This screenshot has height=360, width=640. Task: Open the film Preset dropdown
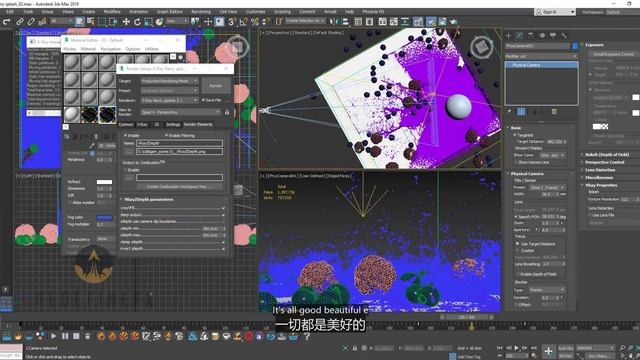point(547,187)
